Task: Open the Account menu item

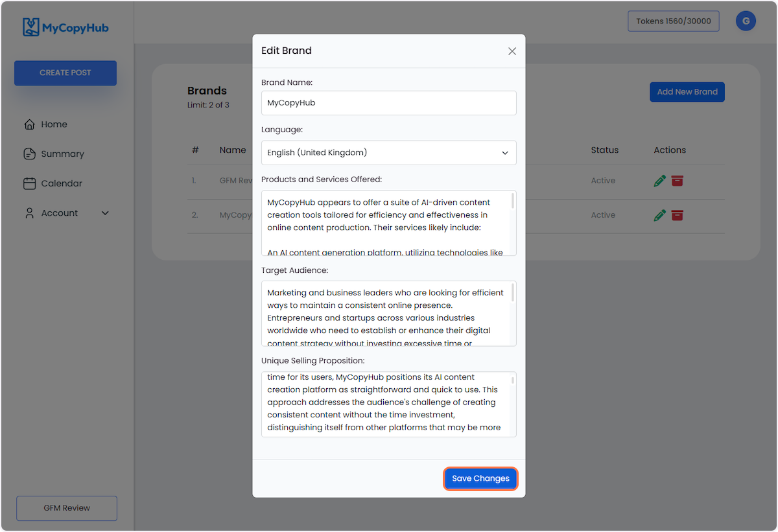Action: (59, 213)
